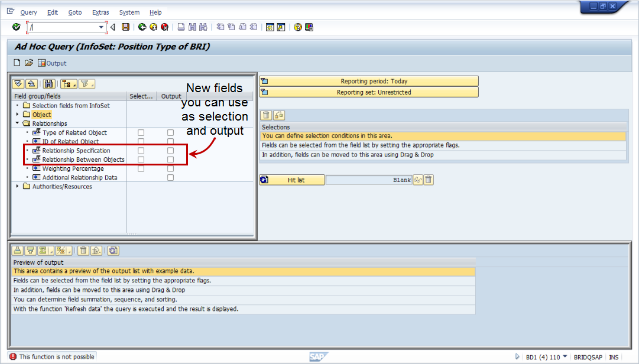Click the Collapse All icon in the field list
639x364 pixels.
tap(31, 84)
